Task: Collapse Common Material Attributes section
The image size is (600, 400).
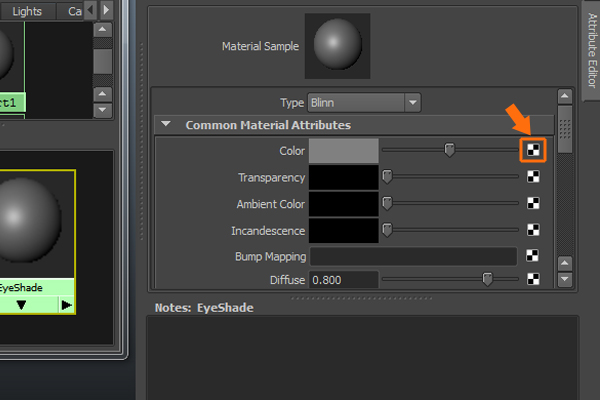Action: (166, 124)
